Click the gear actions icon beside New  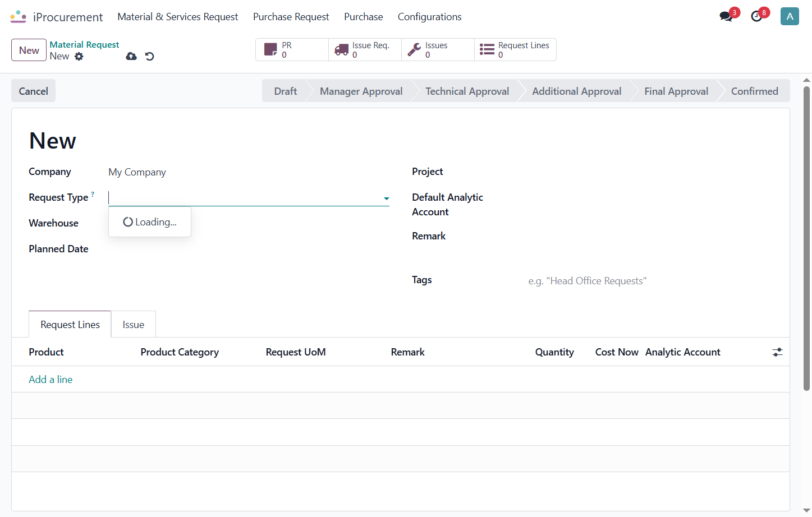[79, 56]
